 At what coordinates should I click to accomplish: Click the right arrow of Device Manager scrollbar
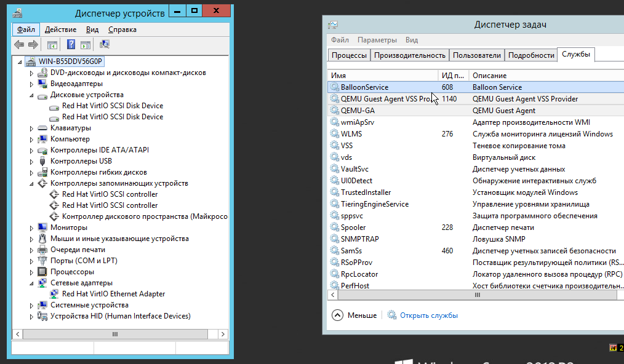[223, 334]
